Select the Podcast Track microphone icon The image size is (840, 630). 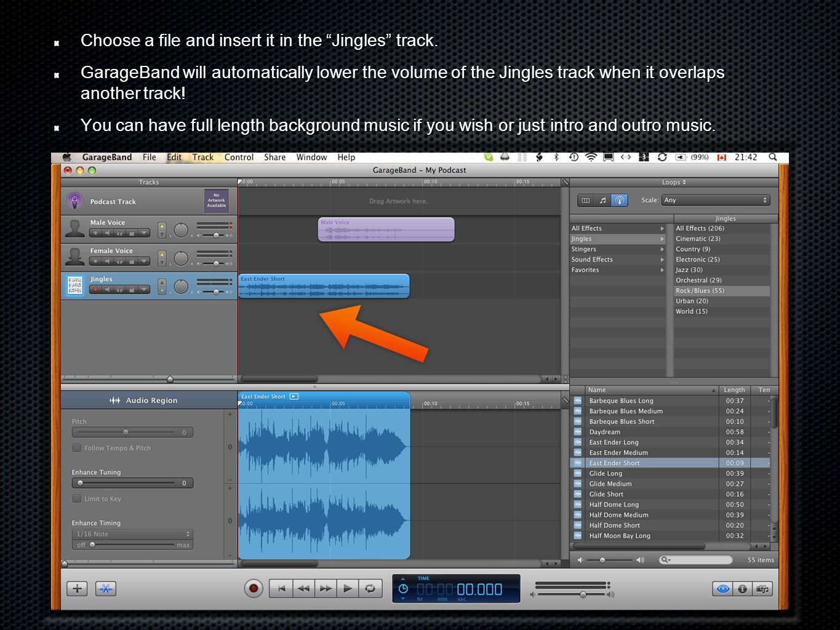[x=74, y=201]
